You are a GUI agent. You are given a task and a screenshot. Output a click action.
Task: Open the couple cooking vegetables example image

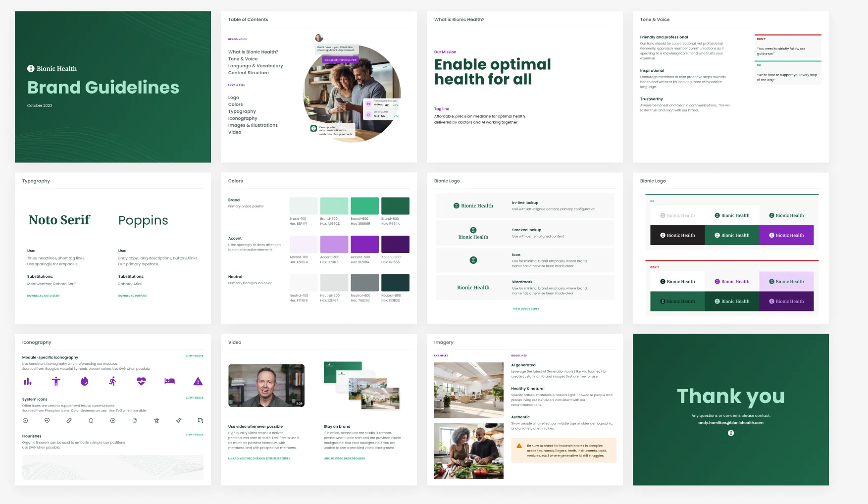point(469,451)
